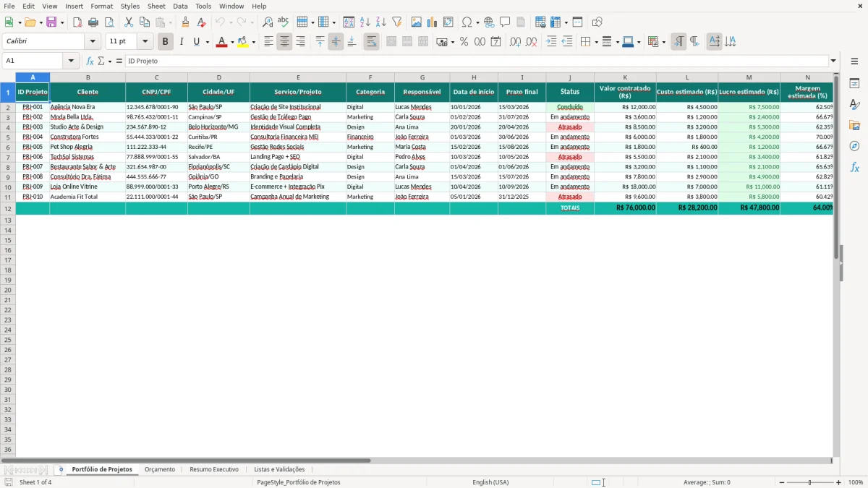Insert an image from the toolbar
This screenshot has width=868, height=488.
(417, 22)
